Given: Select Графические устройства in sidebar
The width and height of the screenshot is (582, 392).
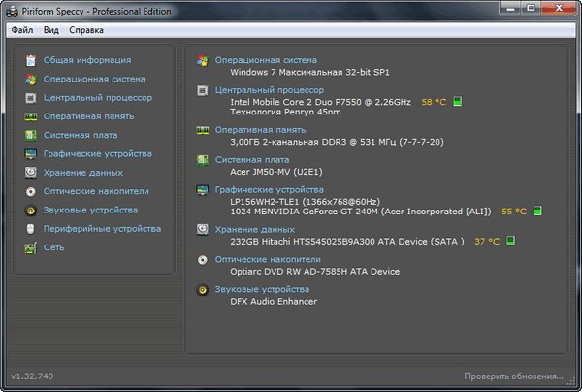Looking at the screenshot, I should coord(98,153).
